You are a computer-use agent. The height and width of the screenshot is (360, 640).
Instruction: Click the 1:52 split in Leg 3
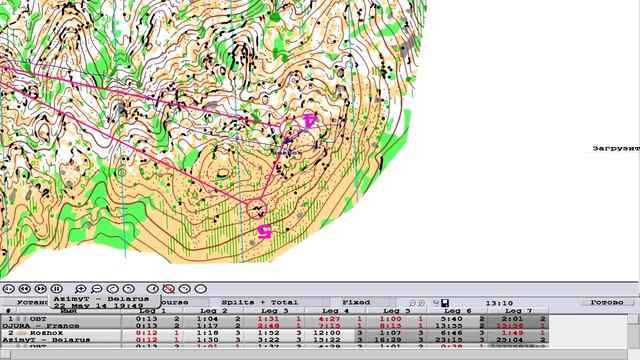[269, 333]
